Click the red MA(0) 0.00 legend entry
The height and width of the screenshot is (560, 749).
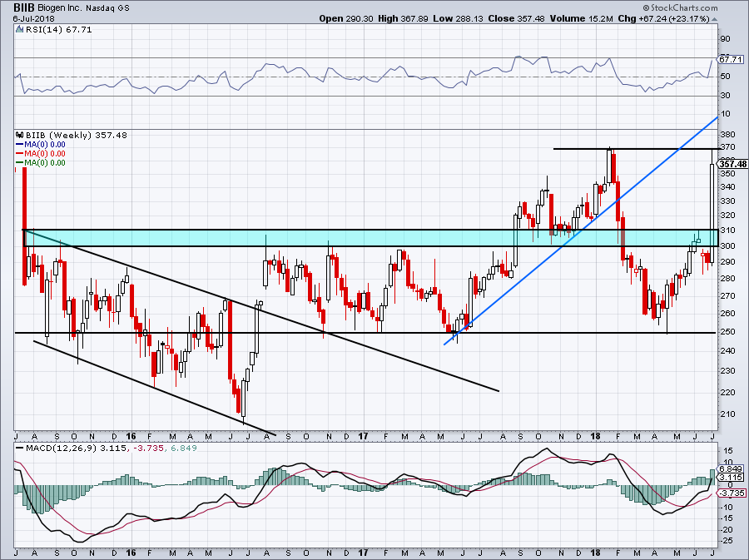[41, 154]
